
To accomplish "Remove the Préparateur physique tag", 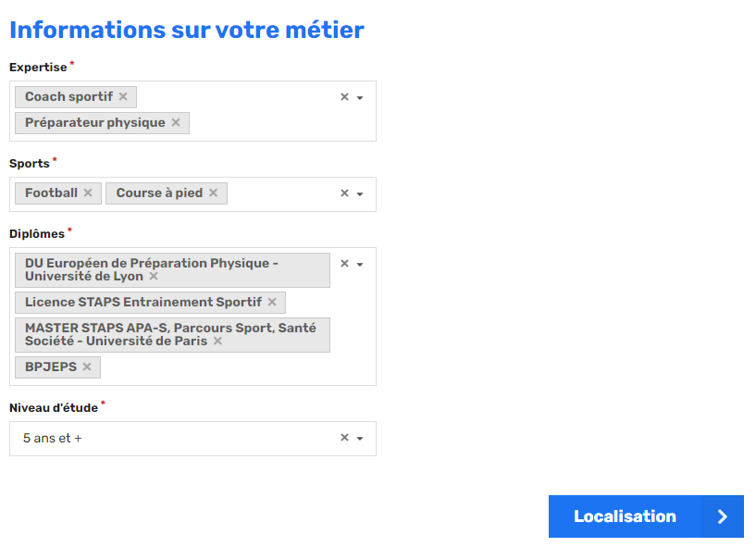I will [x=176, y=122].
